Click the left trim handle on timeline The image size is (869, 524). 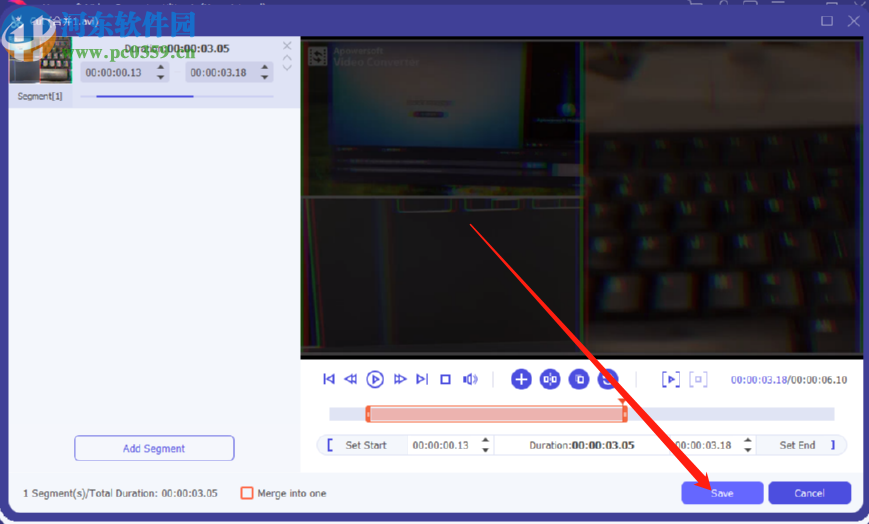coord(368,414)
